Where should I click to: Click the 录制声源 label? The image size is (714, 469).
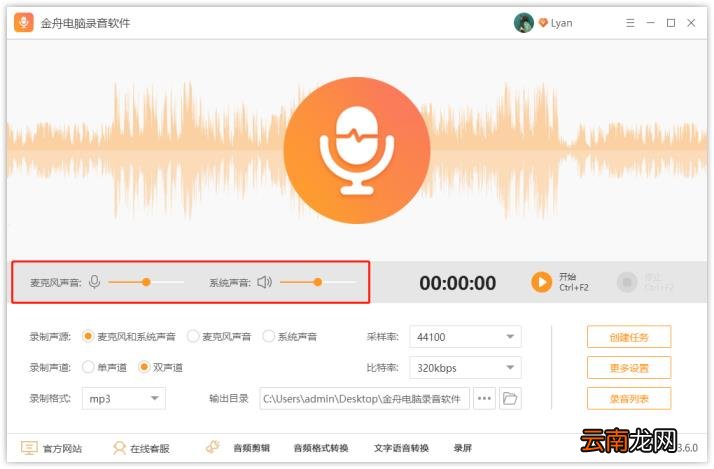50,337
